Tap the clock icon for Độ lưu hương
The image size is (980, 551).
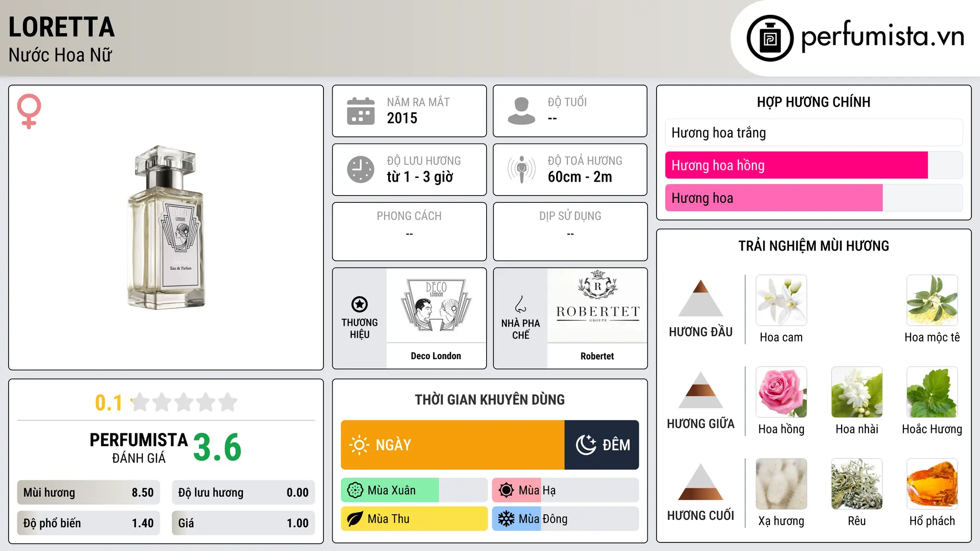coord(361,169)
